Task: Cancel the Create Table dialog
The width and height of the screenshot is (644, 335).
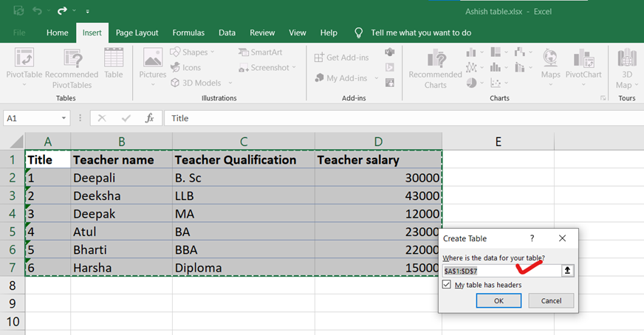Action: [551, 300]
